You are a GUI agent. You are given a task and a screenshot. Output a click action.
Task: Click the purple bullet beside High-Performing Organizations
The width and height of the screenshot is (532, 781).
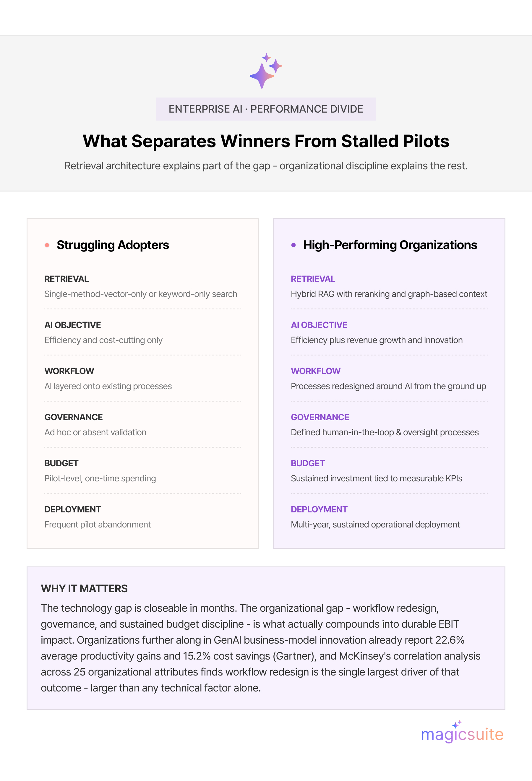pyautogui.click(x=293, y=245)
